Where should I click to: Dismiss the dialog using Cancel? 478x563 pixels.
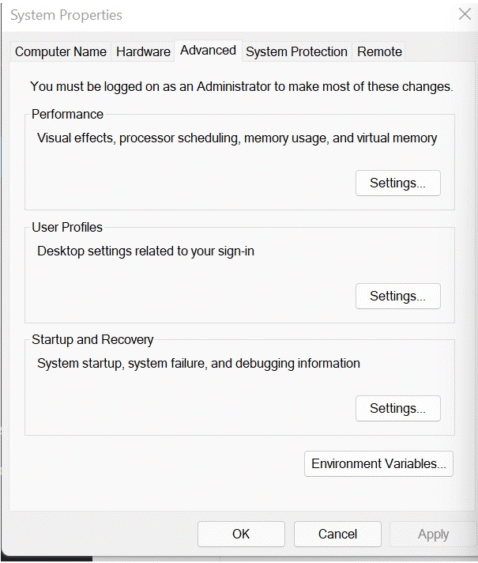(338, 534)
